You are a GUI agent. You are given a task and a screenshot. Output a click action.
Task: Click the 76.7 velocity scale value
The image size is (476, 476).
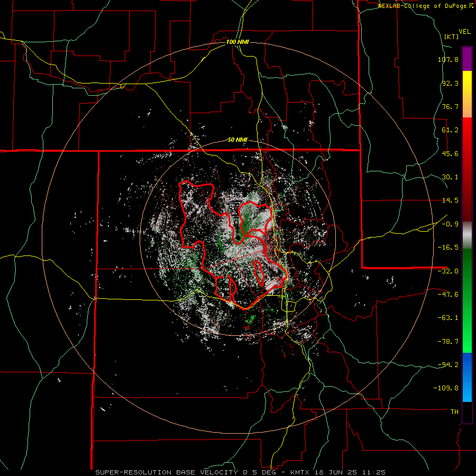click(x=450, y=106)
